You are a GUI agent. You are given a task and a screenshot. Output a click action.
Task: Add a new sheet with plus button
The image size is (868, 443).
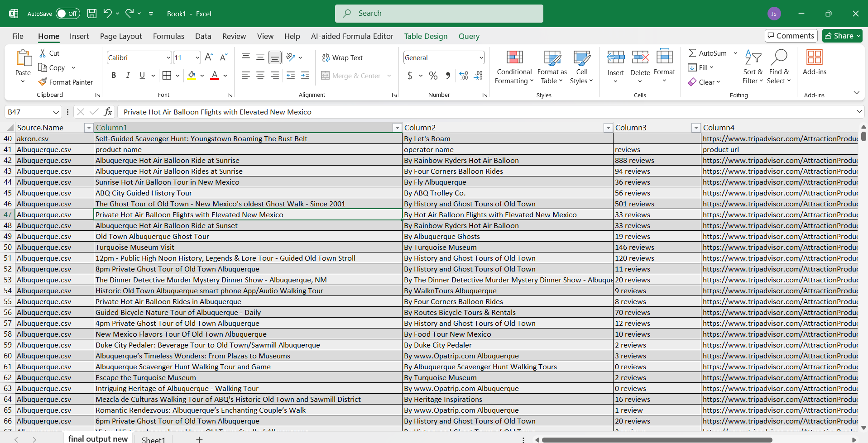click(199, 439)
